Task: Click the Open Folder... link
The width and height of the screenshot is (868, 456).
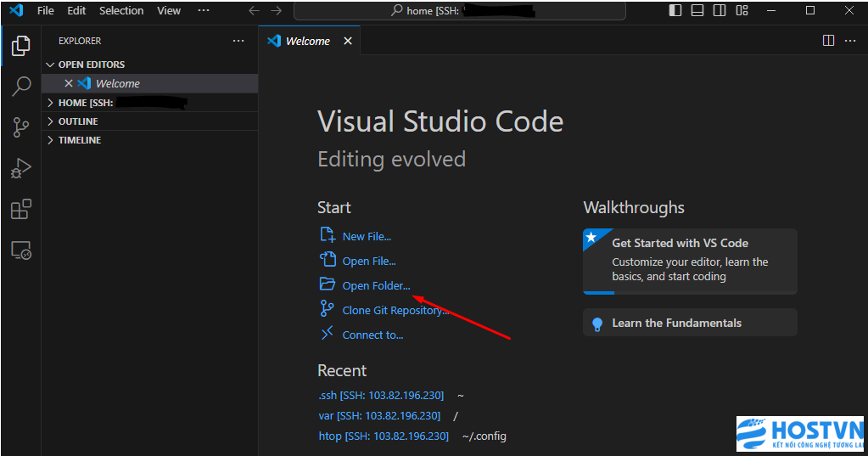Action: tap(376, 286)
